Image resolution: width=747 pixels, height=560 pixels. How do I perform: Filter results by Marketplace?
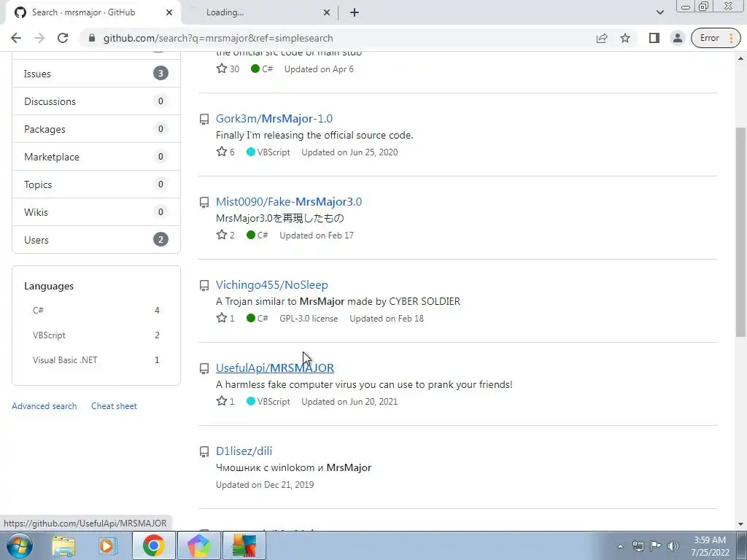[x=96, y=156]
